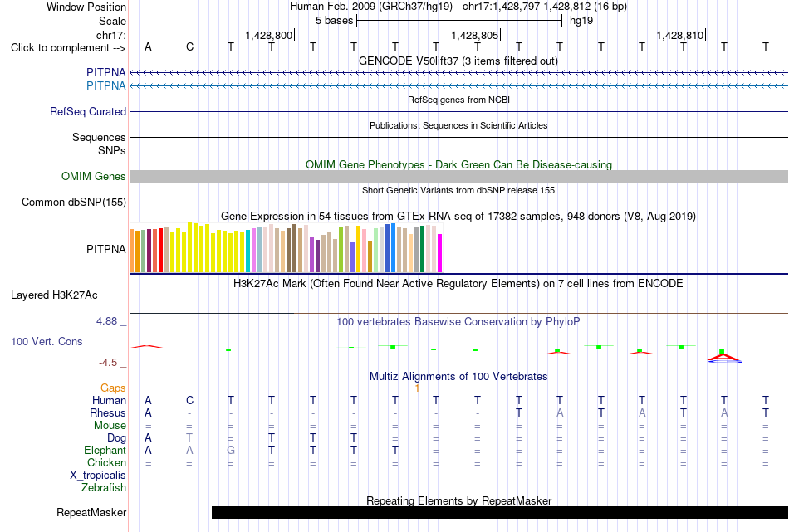Click the orange gap count '1' marker
Image resolution: width=789 pixels, height=532 pixels.
point(417,388)
